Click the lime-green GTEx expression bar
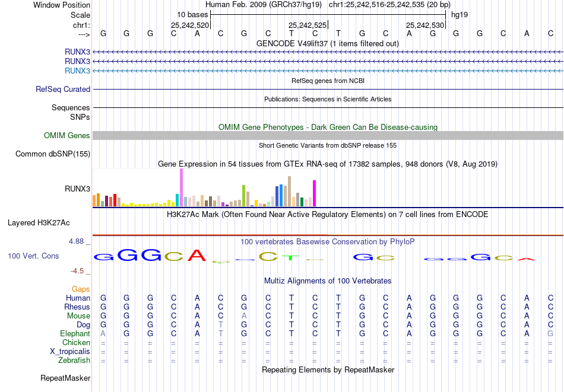The height and width of the screenshot is (392, 564). [243, 196]
